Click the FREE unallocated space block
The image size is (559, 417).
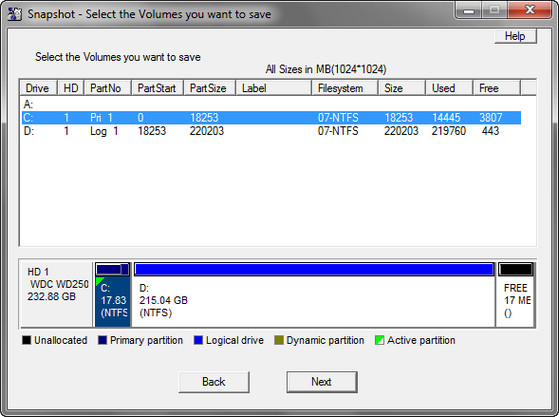516,295
